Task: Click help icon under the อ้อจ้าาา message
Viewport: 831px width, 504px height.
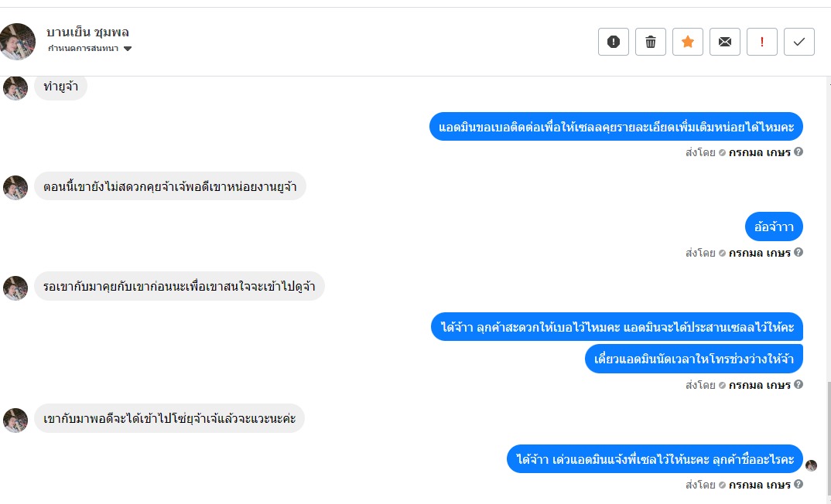Action: tap(799, 252)
